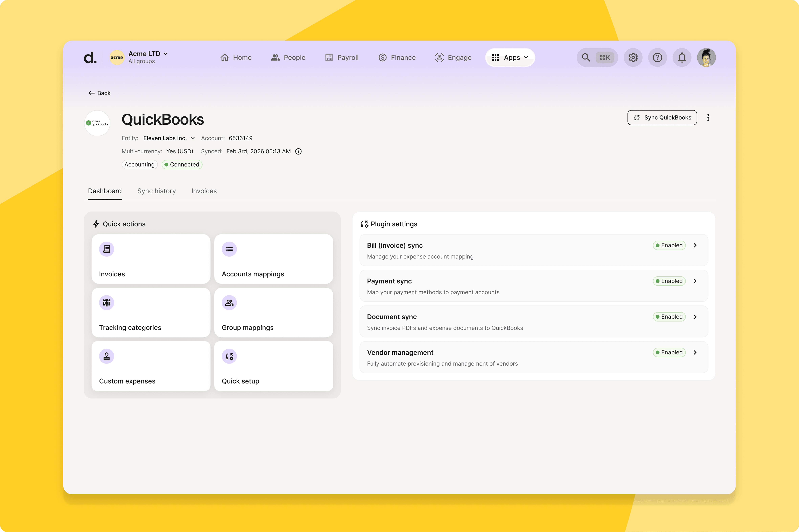Click the lightning bolt Quick actions icon

click(x=96, y=224)
